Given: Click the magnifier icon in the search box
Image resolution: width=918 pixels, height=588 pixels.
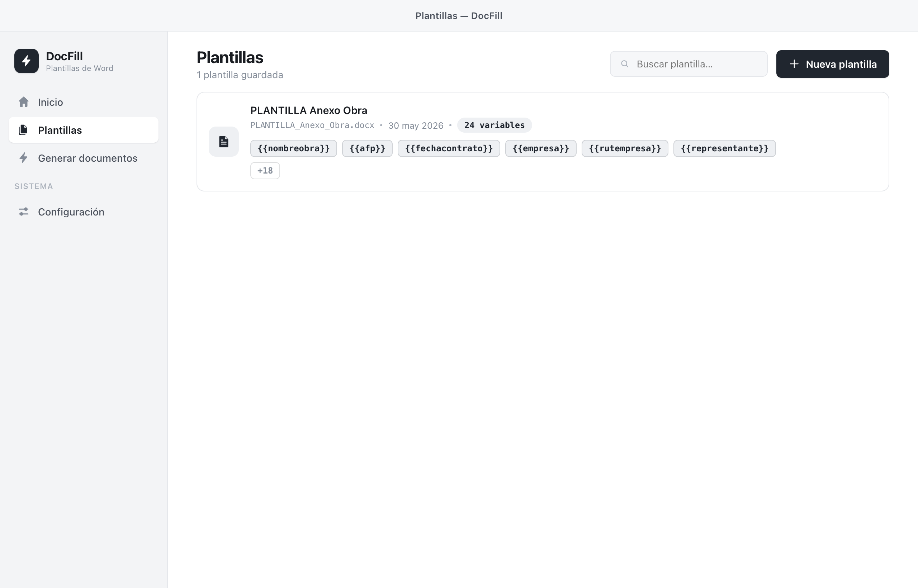Looking at the screenshot, I should coord(625,64).
